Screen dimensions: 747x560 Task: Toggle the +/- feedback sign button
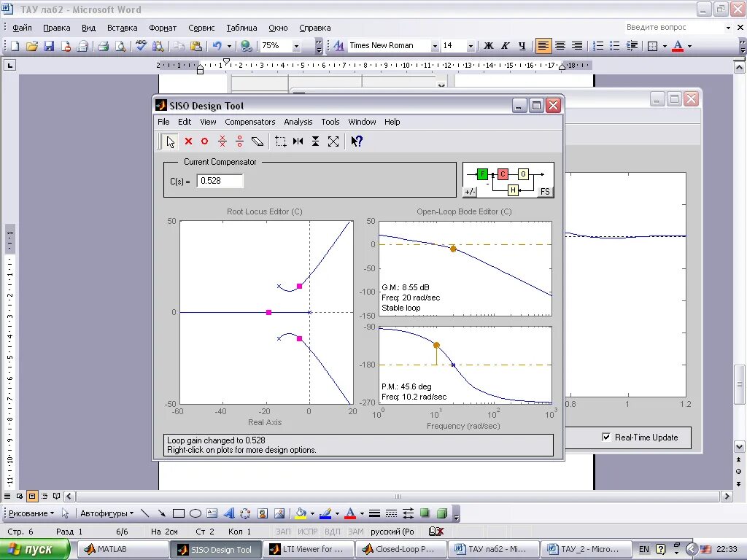470,192
